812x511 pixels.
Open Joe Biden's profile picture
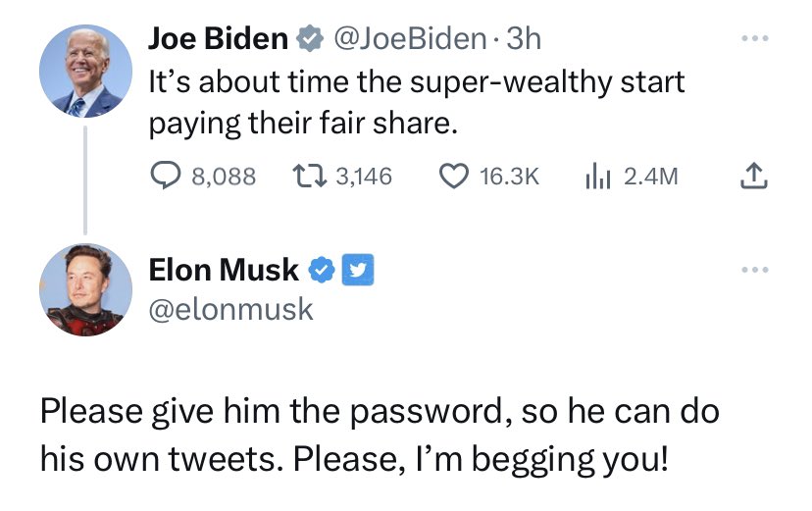pyautogui.click(x=85, y=72)
